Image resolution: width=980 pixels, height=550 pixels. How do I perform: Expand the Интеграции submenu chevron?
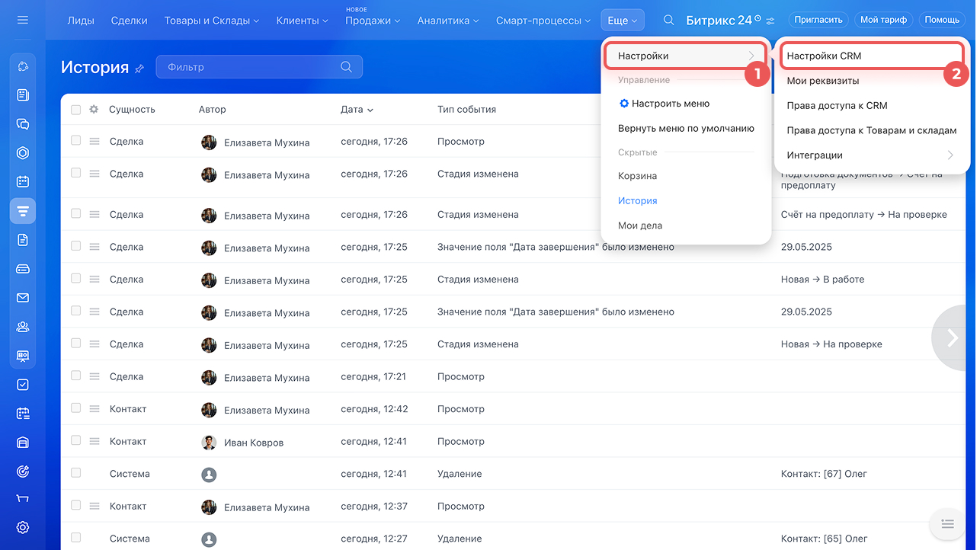[x=950, y=155]
